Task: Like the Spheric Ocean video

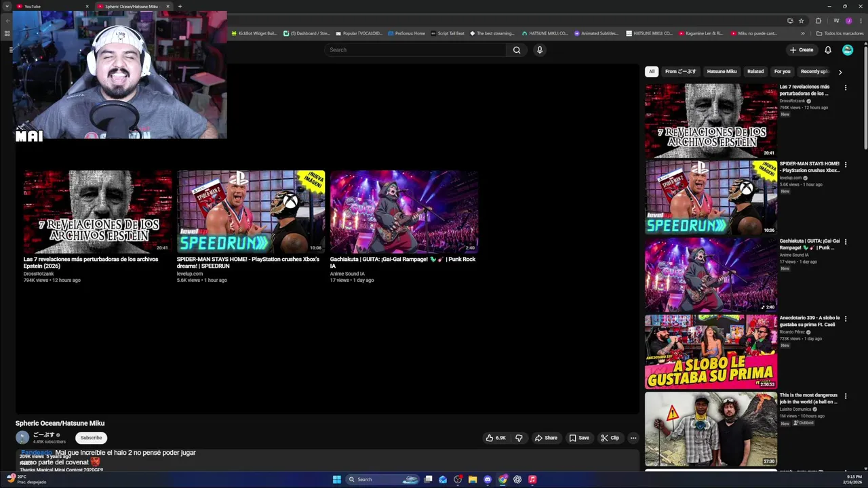Action: tap(496, 438)
